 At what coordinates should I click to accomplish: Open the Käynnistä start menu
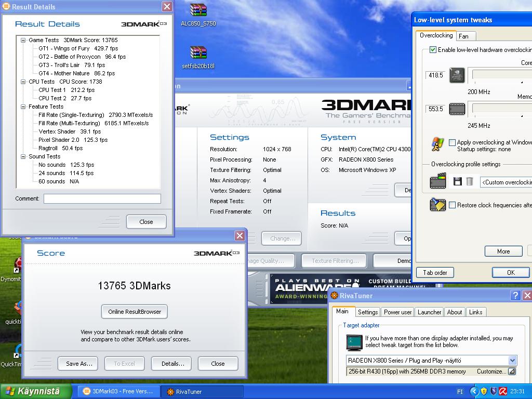36,391
